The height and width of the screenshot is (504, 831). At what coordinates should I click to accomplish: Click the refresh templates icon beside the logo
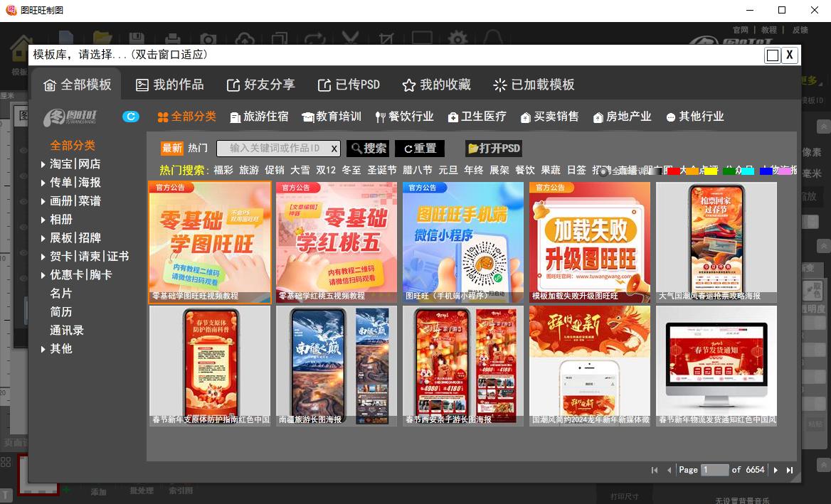click(130, 117)
